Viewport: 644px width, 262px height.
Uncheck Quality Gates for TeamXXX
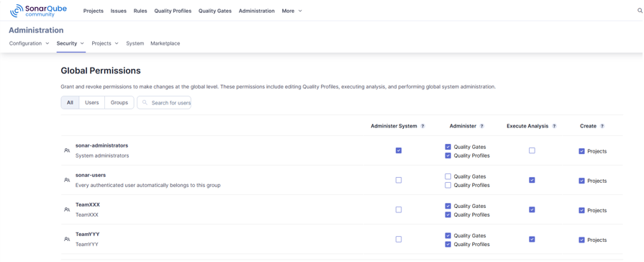coord(448,206)
